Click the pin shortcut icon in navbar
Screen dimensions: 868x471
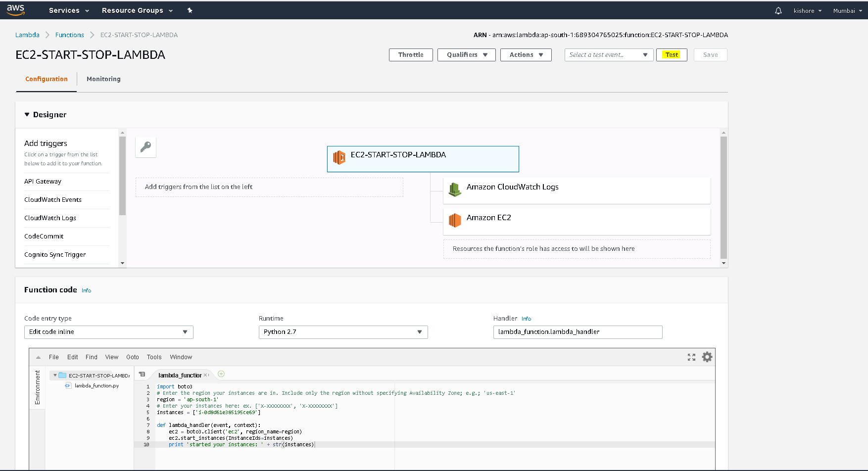click(190, 10)
